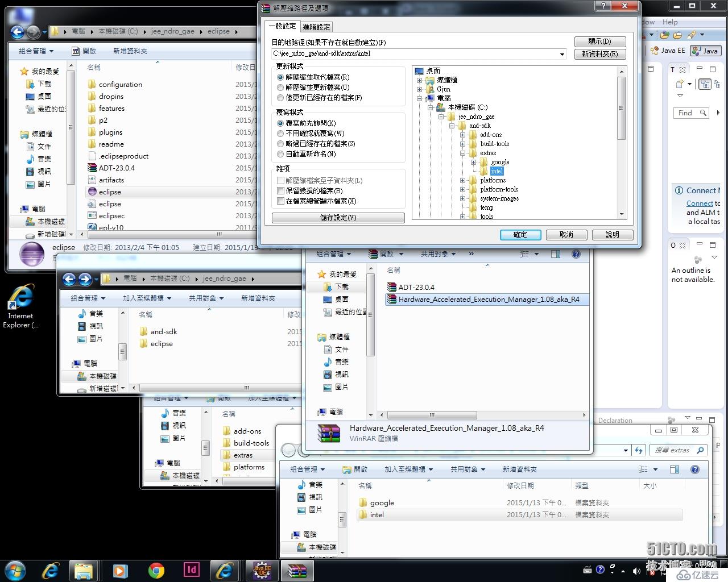Click Connect link in Eclipse Mylyn panel
Image resolution: width=728 pixels, height=582 pixels.
click(x=700, y=203)
